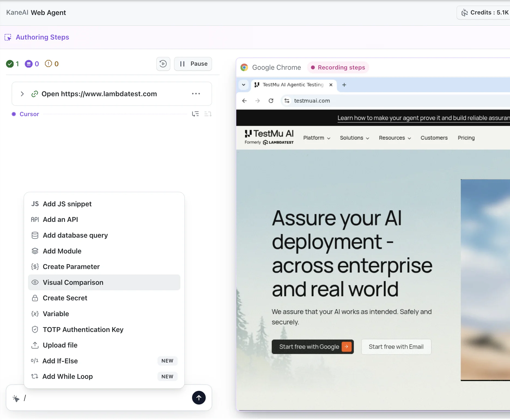
Task: Choose Add While Loop option
Action: (x=104, y=376)
